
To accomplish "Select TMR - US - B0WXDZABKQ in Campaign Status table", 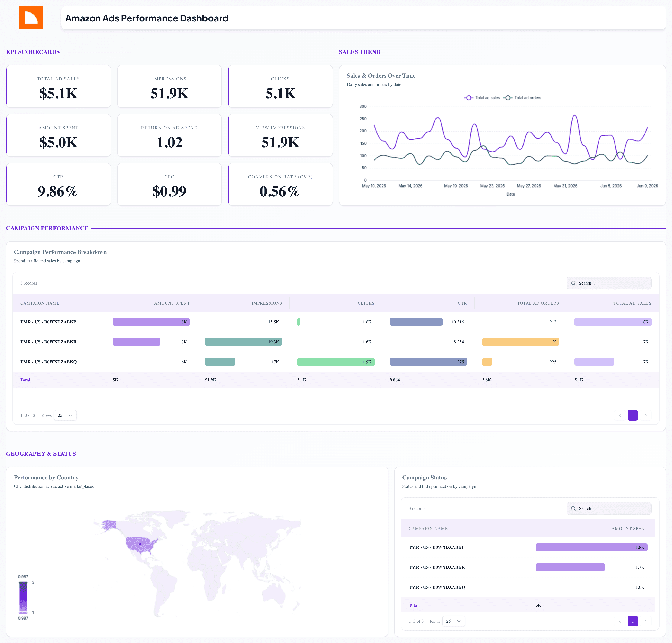I will coord(437,587).
